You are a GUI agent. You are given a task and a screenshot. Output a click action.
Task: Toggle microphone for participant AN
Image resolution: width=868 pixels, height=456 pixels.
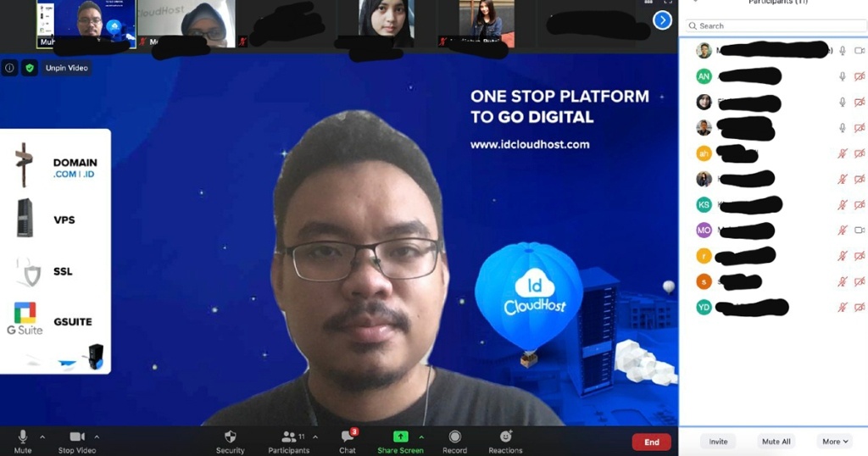(x=843, y=76)
